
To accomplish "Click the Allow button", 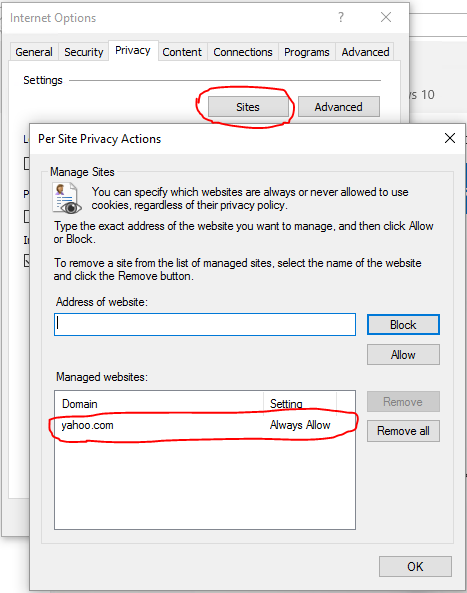I will (x=403, y=355).
